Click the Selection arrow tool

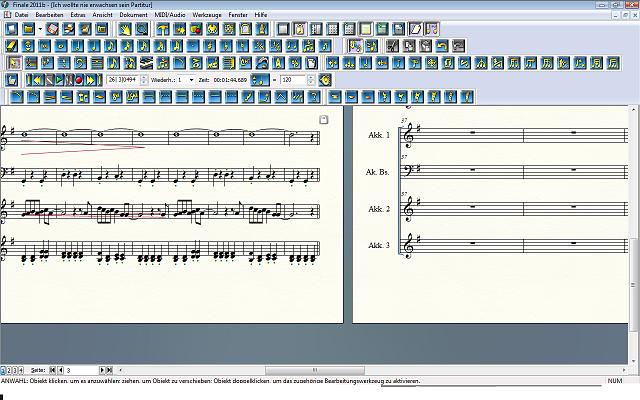point(13,63)
